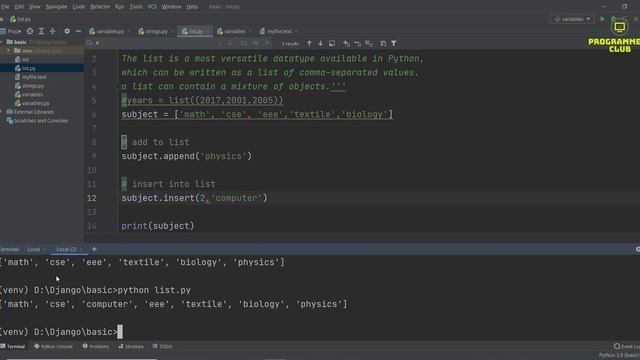Click the open results in find window icon
The height and width of the screenshot is (360, 640).
coord(332,43)
